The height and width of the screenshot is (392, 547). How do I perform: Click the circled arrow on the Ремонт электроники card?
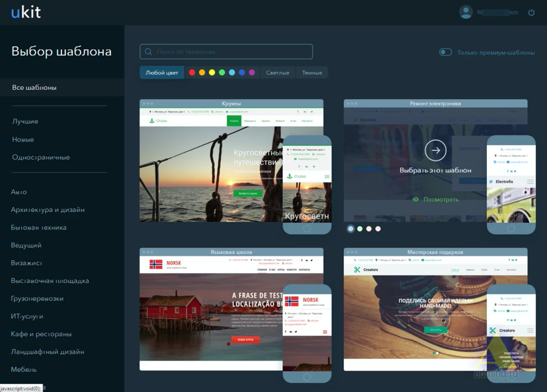(436, 150)
